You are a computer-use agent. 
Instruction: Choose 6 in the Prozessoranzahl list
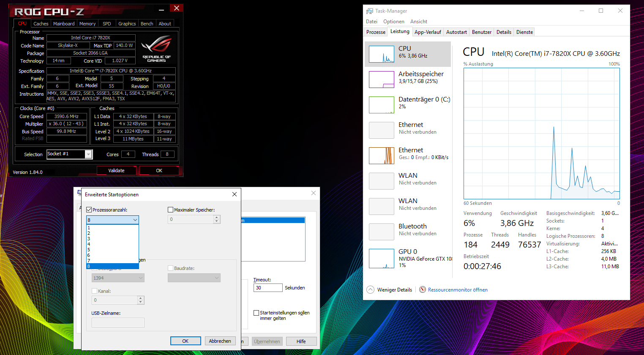[112, 255]
